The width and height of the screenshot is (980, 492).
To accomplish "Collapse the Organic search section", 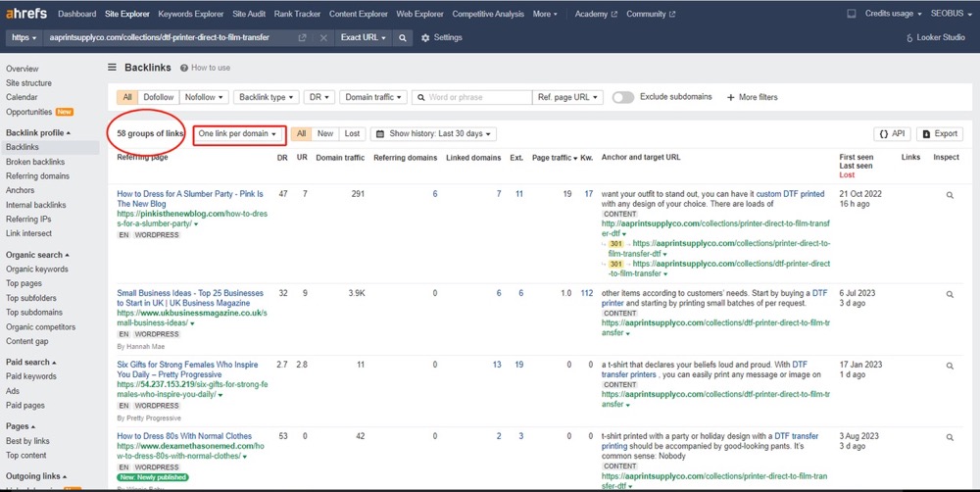I will pyautogui.click(x=37, y=255).
